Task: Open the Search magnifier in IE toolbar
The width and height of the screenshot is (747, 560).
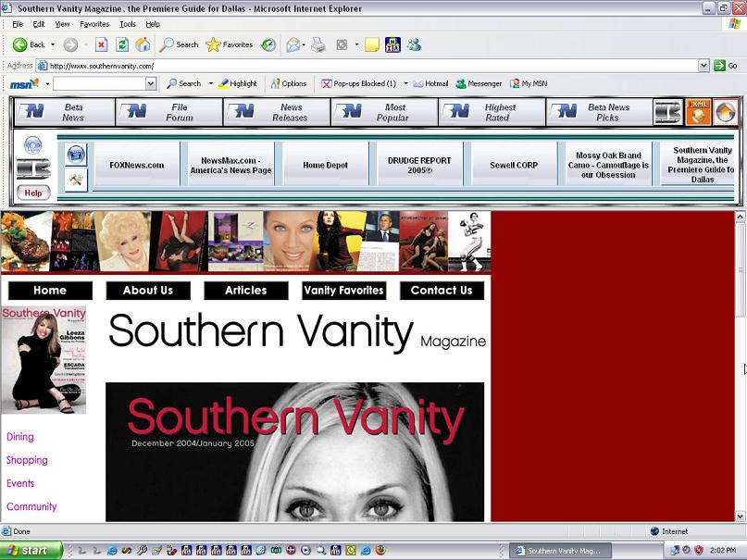Action: [178, 44]
